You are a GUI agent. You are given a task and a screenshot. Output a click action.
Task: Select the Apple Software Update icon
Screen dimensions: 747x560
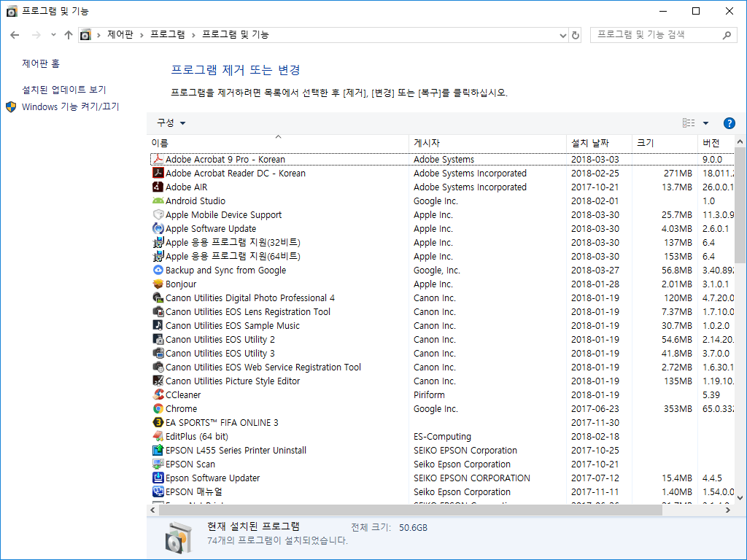point(158,228)
